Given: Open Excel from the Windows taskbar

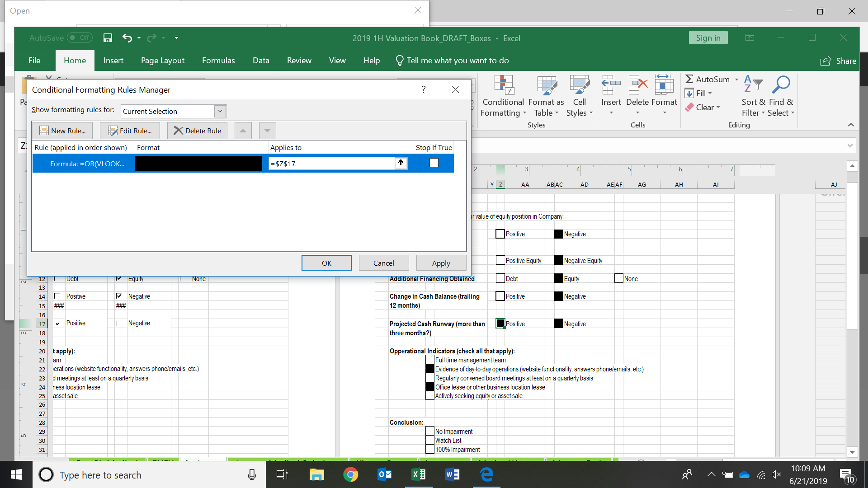Looking at the screenshot, I should coord(419,474).
